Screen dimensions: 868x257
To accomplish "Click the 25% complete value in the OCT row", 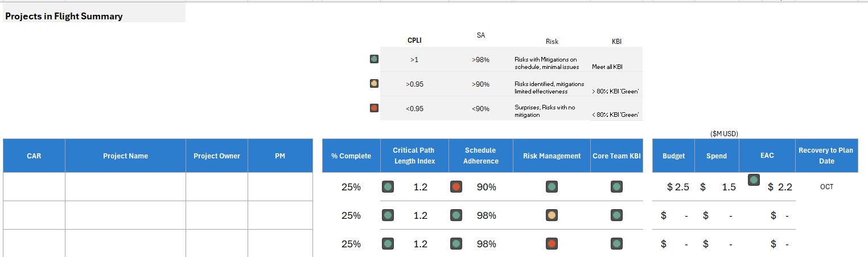I will 351,187.
